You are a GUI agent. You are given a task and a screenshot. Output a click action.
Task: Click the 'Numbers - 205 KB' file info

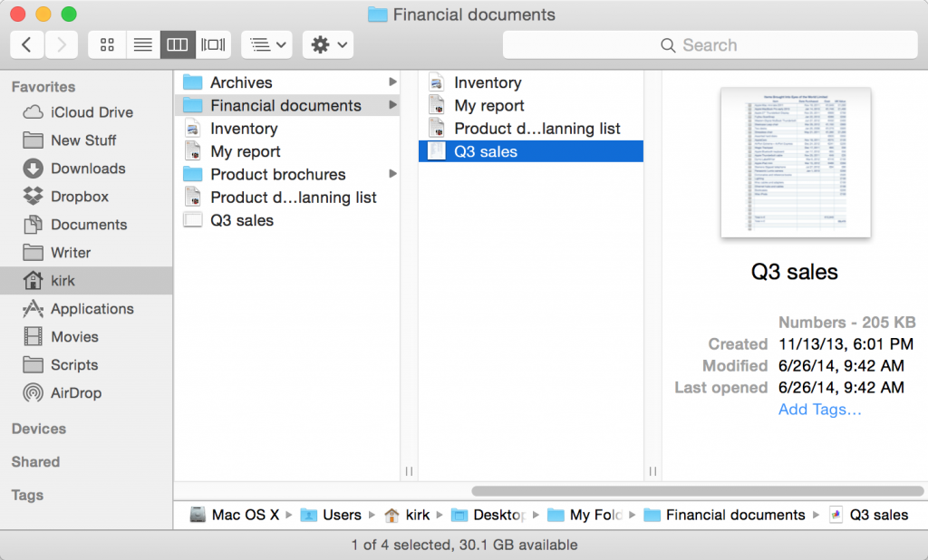coord(847,322)
